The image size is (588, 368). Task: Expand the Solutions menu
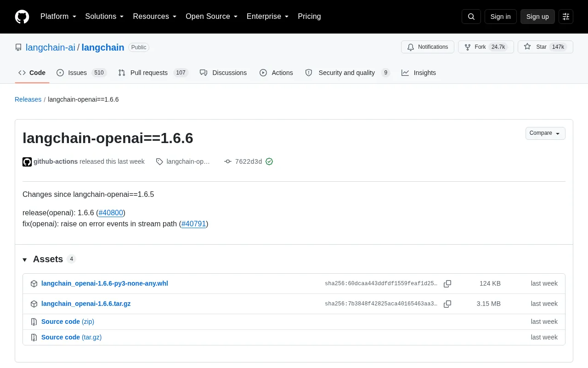coord(105,17)
